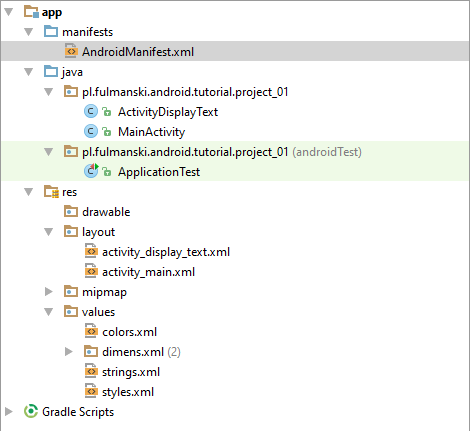Click the Gradle Scripts icon
This screenshot has height=431, width=470.
(x=31, y=411)
